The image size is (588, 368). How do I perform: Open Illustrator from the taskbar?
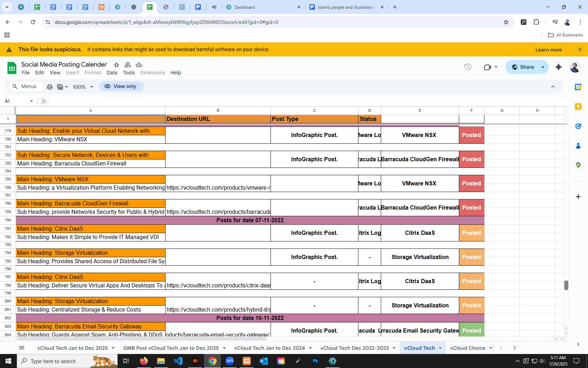pos(195,361)
